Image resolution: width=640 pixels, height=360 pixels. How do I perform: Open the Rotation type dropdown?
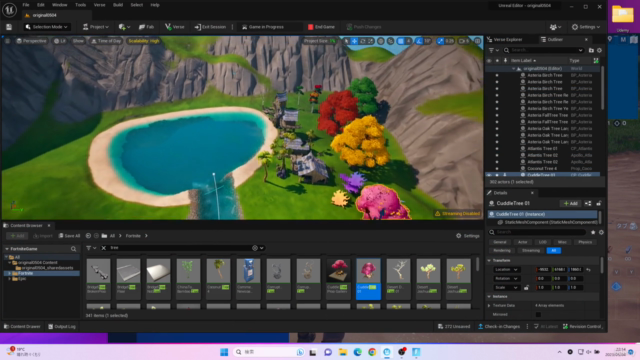(x=506, y=279)
